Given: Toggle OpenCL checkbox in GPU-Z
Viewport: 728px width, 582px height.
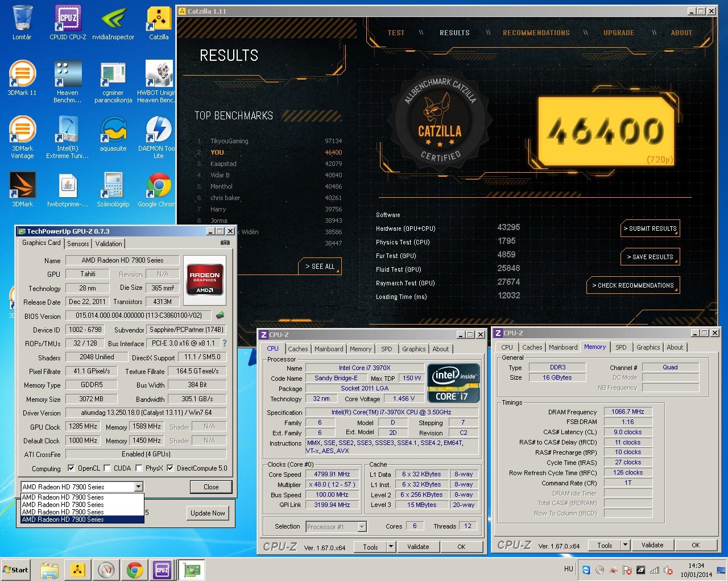Looking at the screenshot, I should click(x=71, y=468).
